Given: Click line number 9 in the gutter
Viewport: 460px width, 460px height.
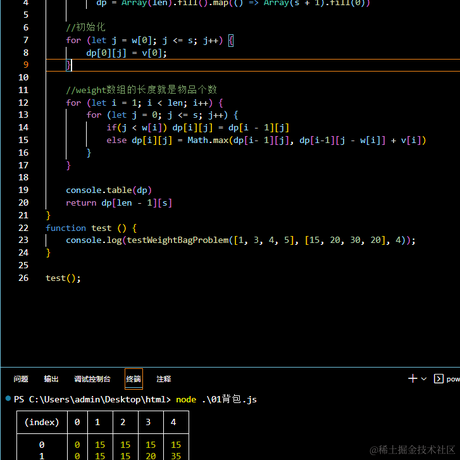Looking at the screenshot, I should (26, 65).
